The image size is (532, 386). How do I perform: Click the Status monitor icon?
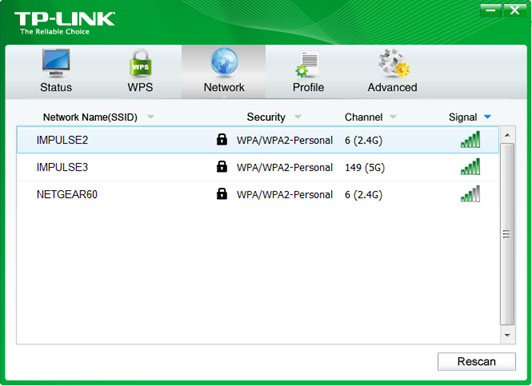coord(56,64)
